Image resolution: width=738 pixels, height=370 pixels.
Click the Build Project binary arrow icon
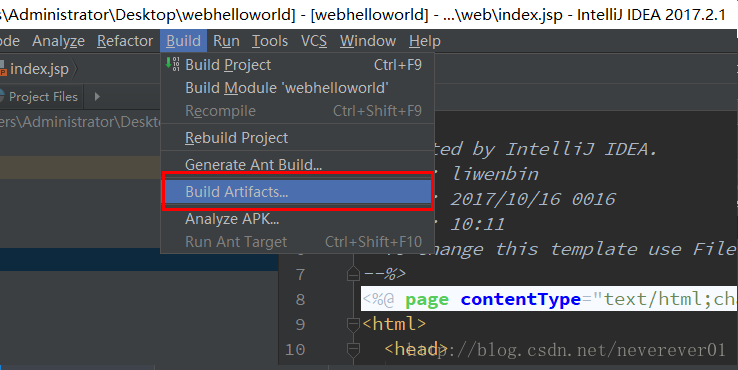[172, 64]
